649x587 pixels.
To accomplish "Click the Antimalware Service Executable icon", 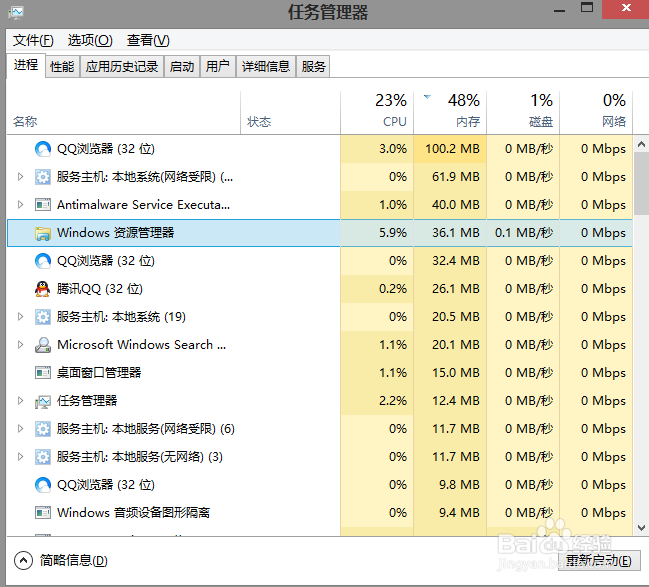I will tap(43, 205).
